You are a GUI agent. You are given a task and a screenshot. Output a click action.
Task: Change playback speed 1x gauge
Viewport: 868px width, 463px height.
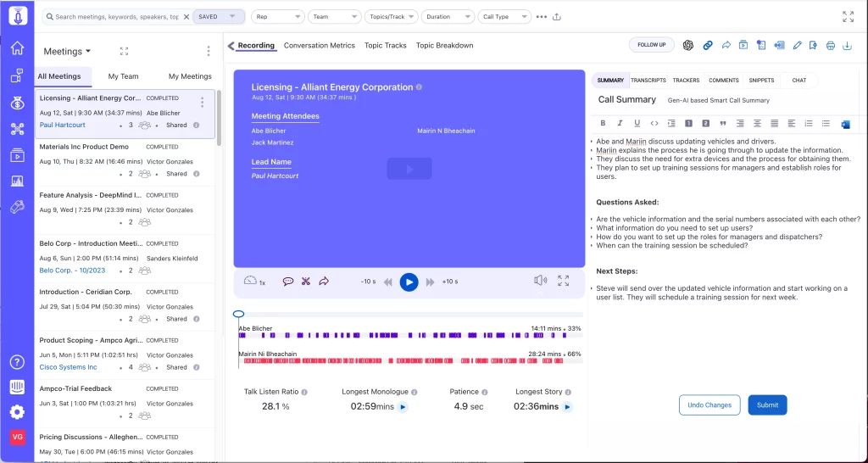(254, 281)
